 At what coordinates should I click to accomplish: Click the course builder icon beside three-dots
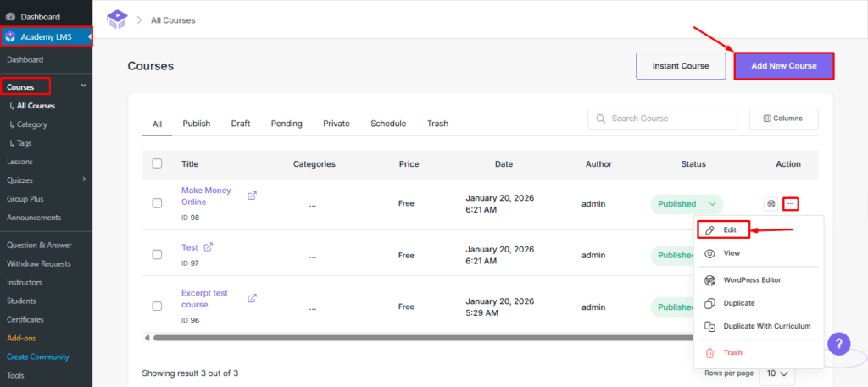point(771,203)
